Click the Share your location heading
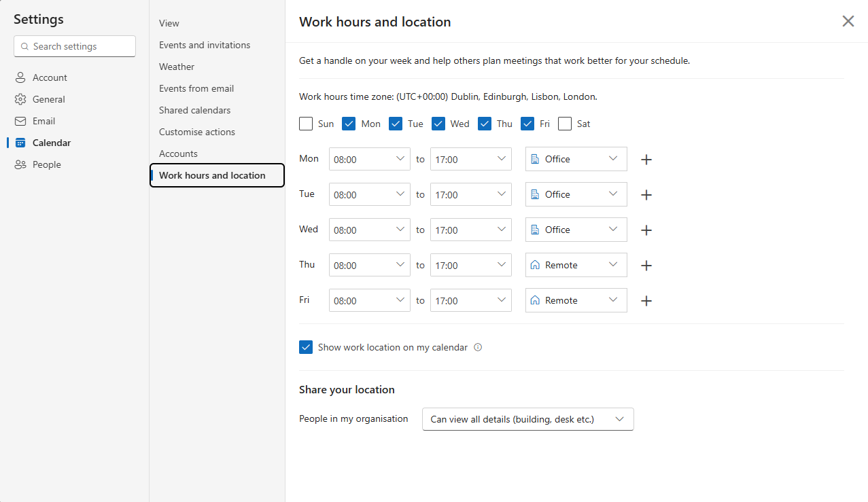 (347, 390)
